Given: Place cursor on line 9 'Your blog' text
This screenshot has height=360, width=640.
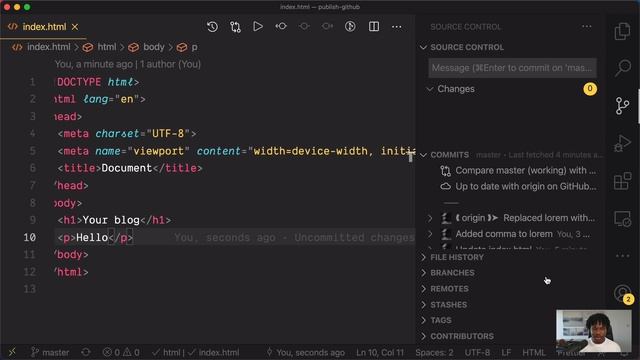Looking at the screenshot, I should click(x=111, y=220).
